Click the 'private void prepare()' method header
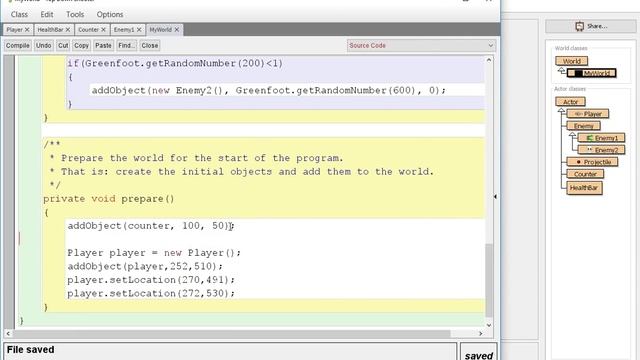The width and height of the screenshot is (640, 360). tap(109, 199)
